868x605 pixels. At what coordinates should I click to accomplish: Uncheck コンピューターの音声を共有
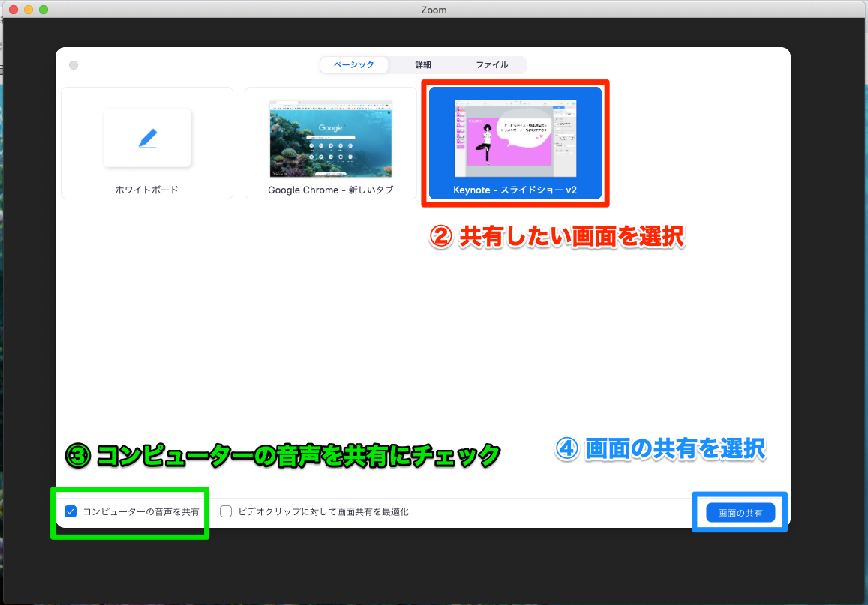coord(71,511)
